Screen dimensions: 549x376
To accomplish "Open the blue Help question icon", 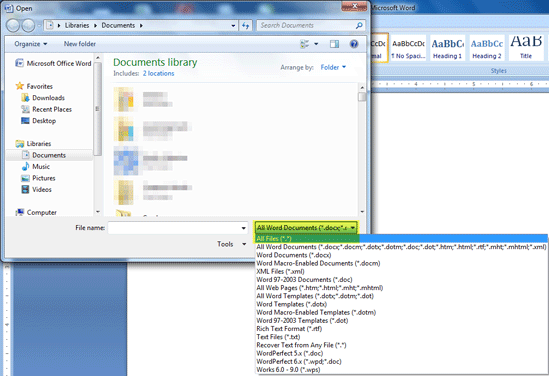I will pyautogui.click(x=354, y=44).
